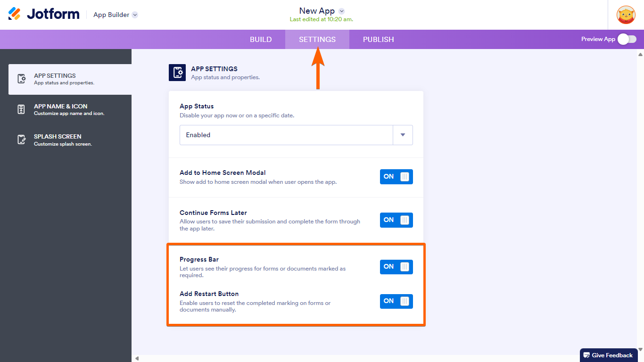The width and height of the screenshot is (644, 362).
Task: Expand the New App title chevron
Action: point(342,11)
